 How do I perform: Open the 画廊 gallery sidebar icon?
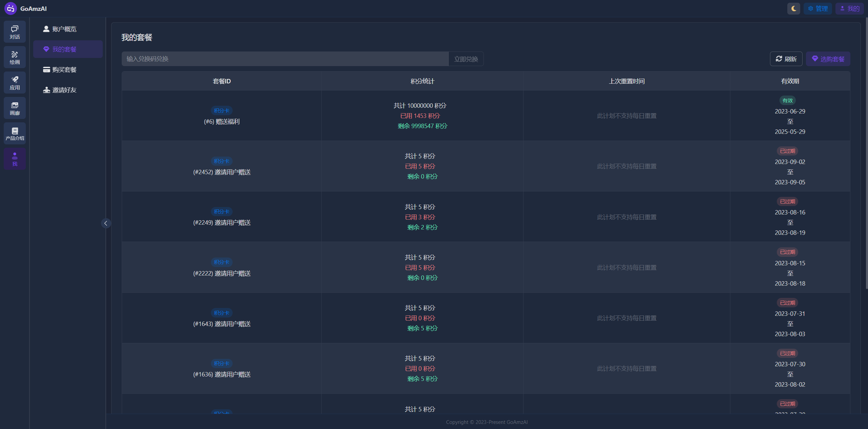click(x=15, y=108)
